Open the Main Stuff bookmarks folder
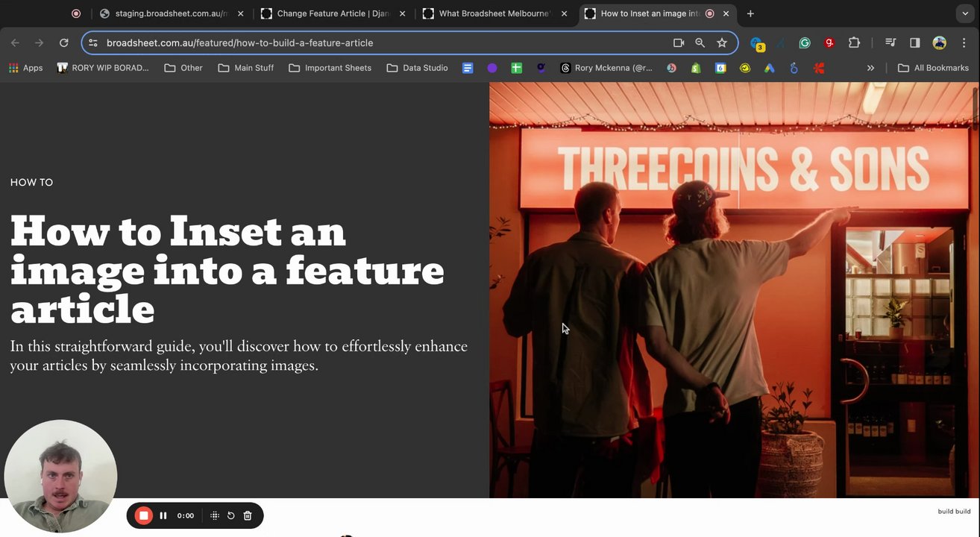The width and height of the screenshot is (980, 537). coord(246,68)
